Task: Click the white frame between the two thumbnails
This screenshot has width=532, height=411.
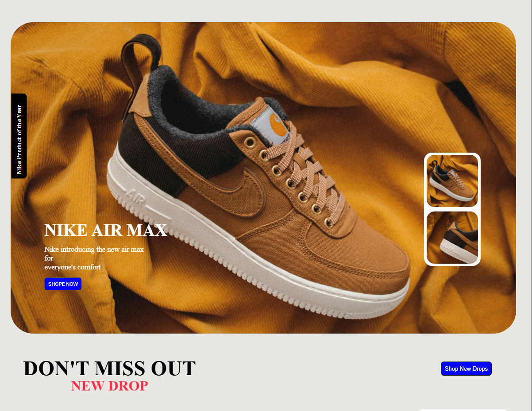Action: [452, 209]
